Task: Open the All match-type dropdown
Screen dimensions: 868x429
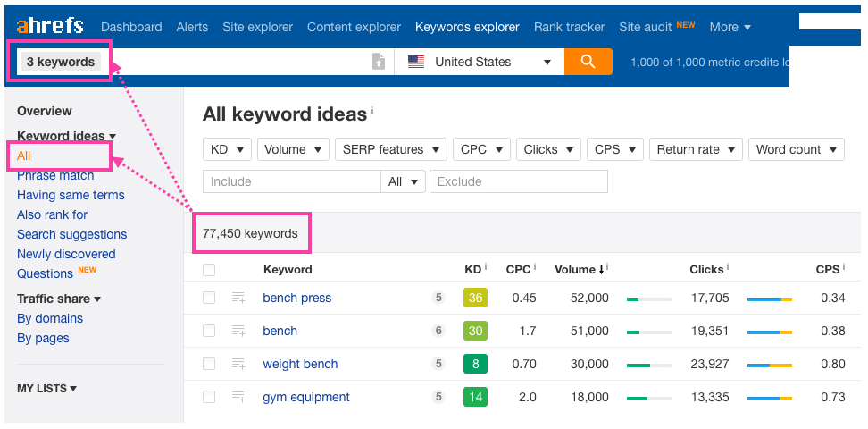Action: coord(403,181)
